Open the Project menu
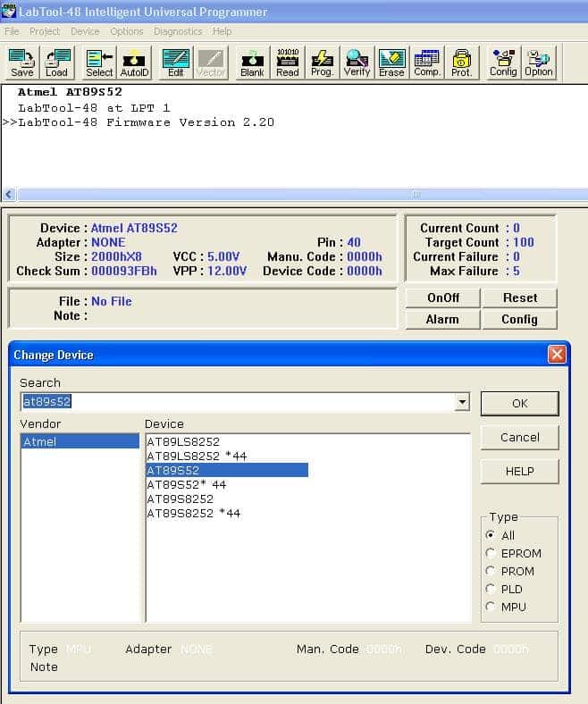 coord(45,31)
